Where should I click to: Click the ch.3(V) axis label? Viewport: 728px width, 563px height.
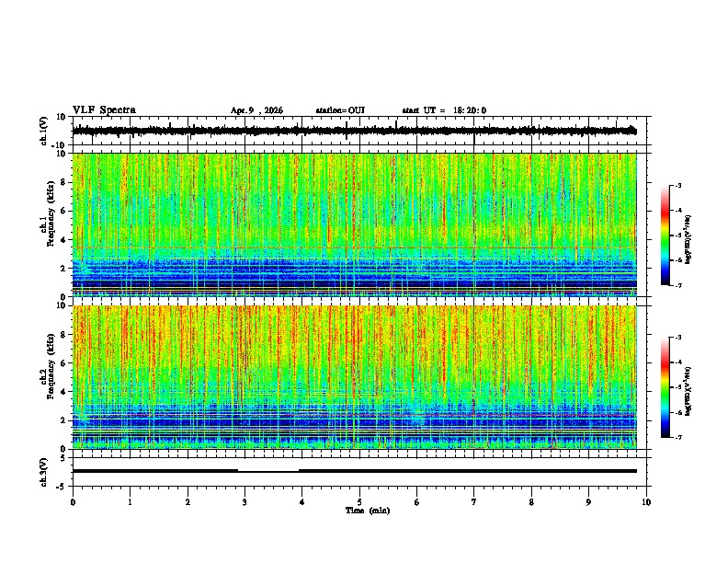[44, 472]
